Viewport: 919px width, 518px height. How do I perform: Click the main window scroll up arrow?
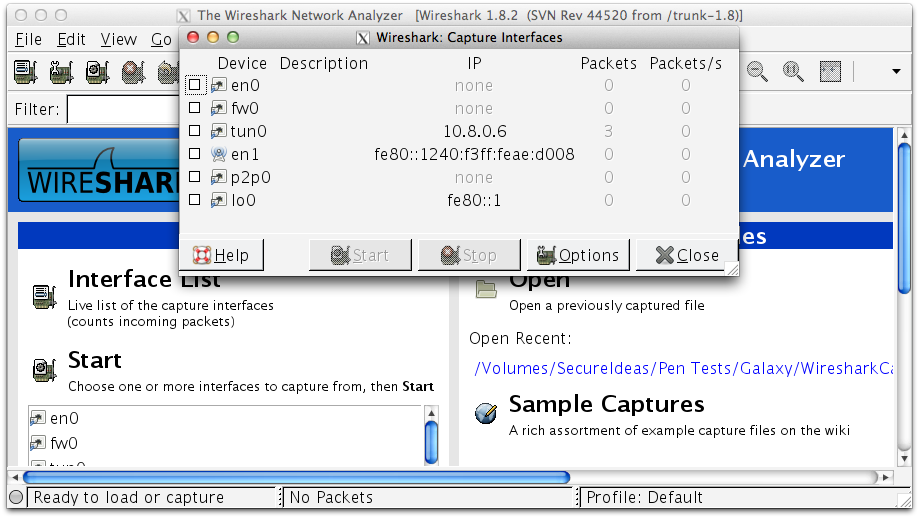[x=904, y=135]
